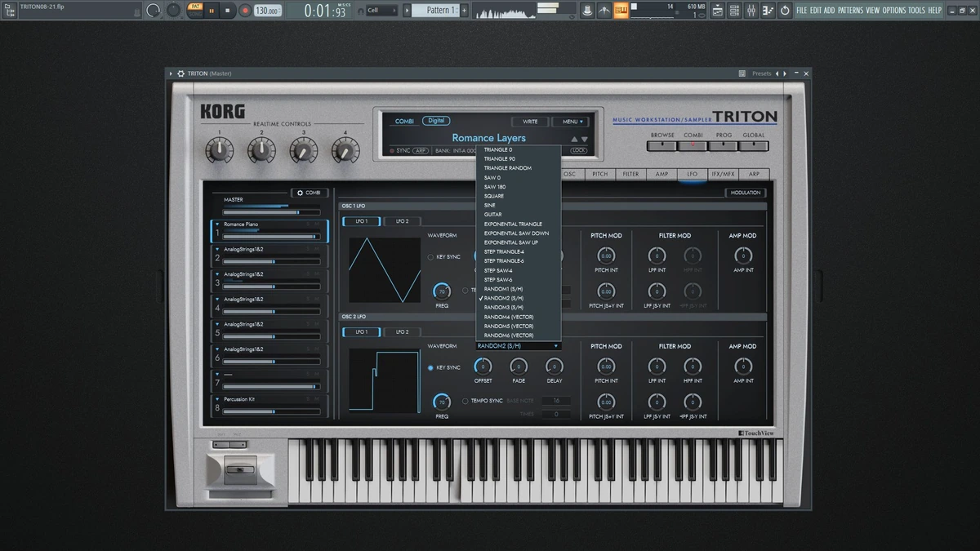Viewport: 980px width, 551px height.
Task: Select the next preset arrow
Action: click(x=783, y=73)
